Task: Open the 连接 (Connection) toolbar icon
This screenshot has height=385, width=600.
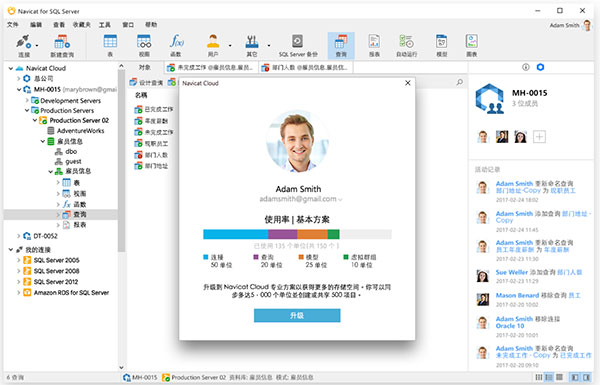Action: pyautogui.click(x=24, y=46)
